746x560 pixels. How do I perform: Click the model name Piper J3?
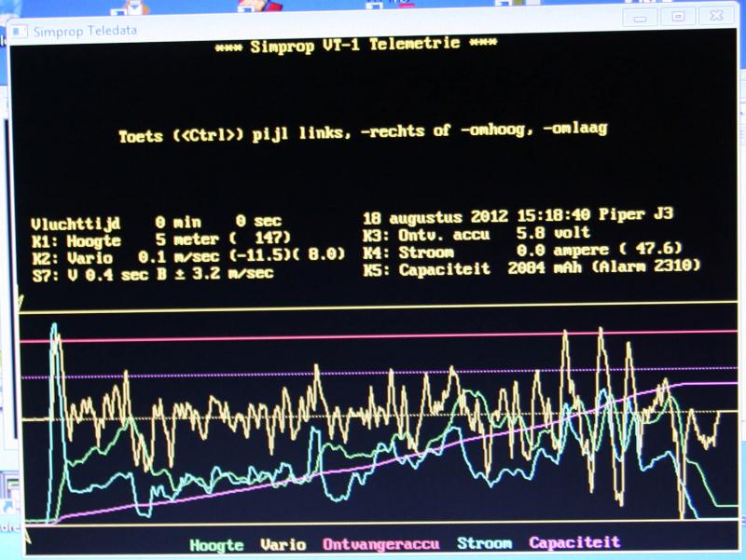tap(636, 214)
